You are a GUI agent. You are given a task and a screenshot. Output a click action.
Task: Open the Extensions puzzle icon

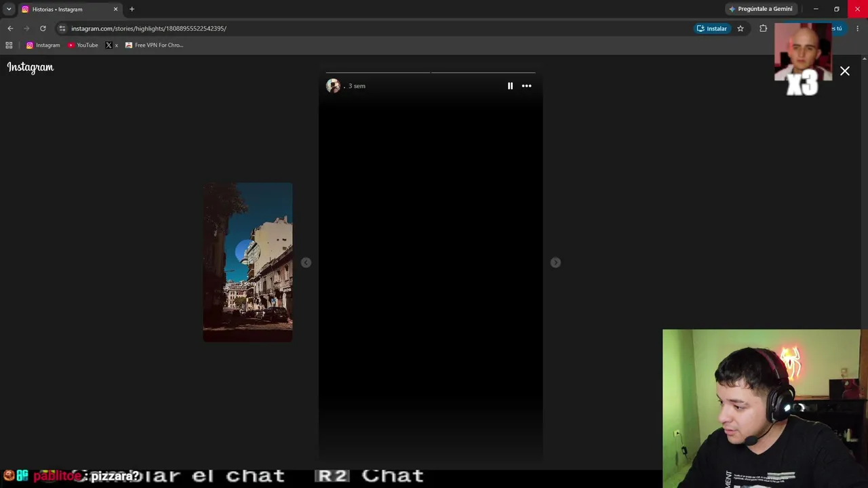(x=764, y=28)
